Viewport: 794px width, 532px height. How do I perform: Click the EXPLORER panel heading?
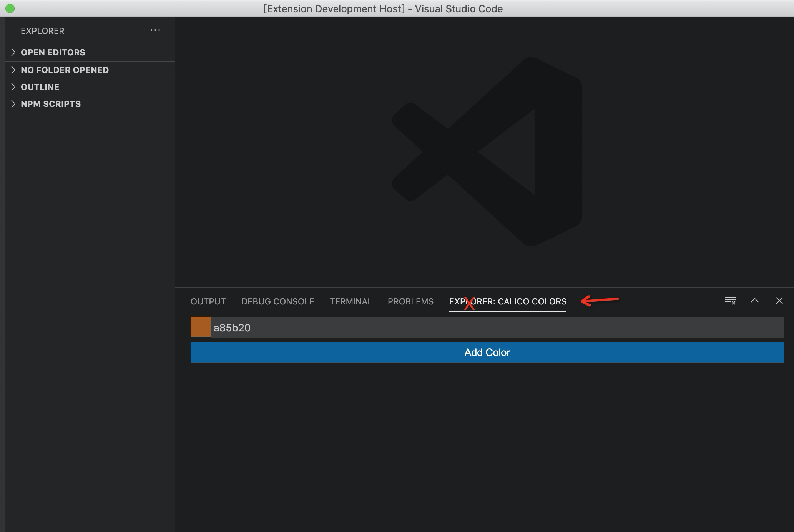pos(43,31)
